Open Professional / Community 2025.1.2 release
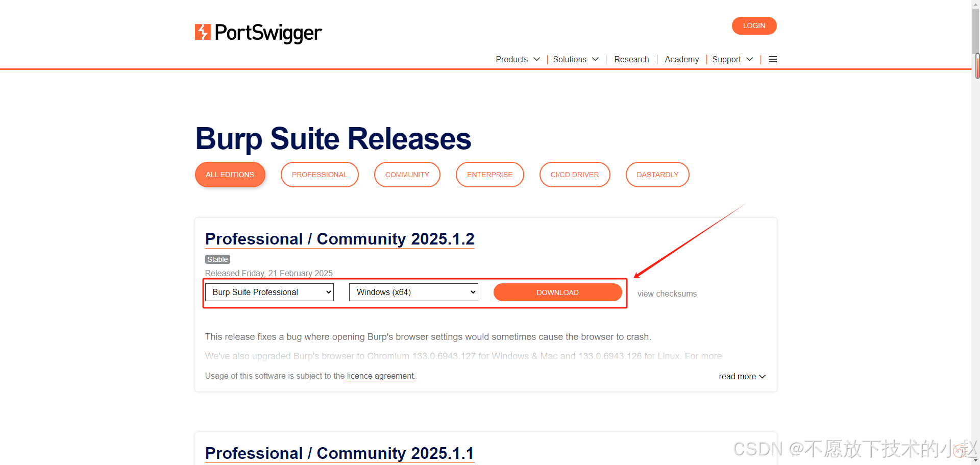The image size is (980, 465). tap(339, 239)
